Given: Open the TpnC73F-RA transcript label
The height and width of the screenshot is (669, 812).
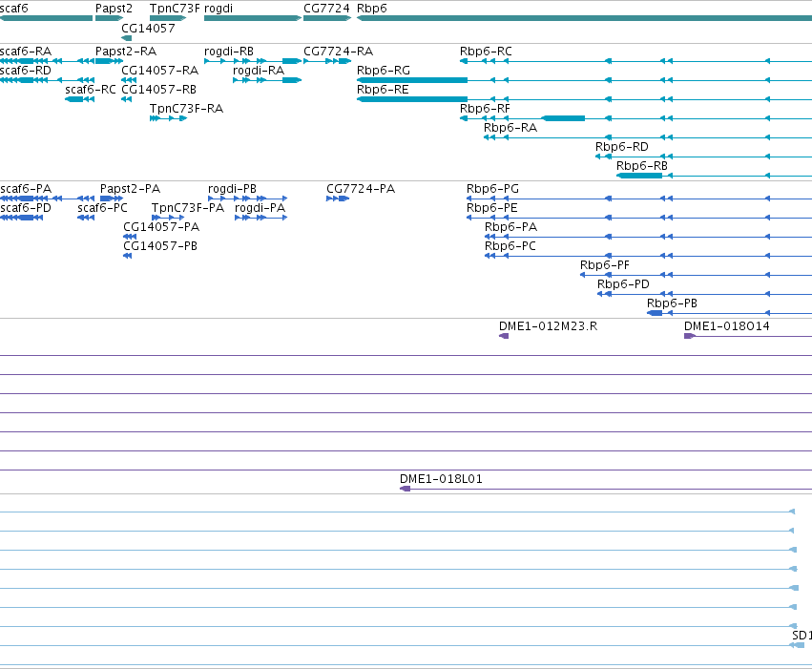Looking at the screenshot, I should [x=186, y=108].
